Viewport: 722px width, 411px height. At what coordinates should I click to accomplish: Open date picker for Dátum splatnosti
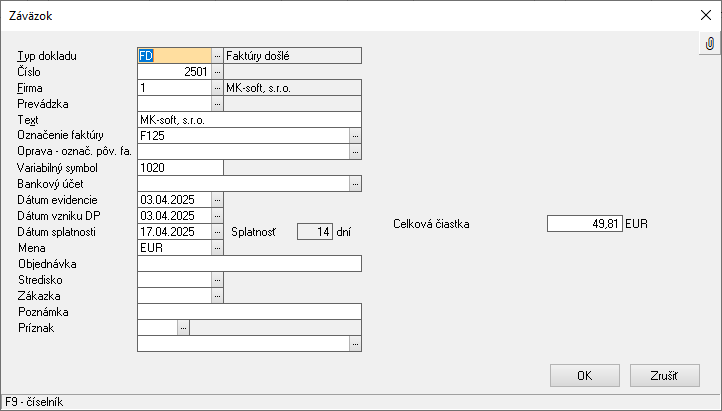pos(217,232)
